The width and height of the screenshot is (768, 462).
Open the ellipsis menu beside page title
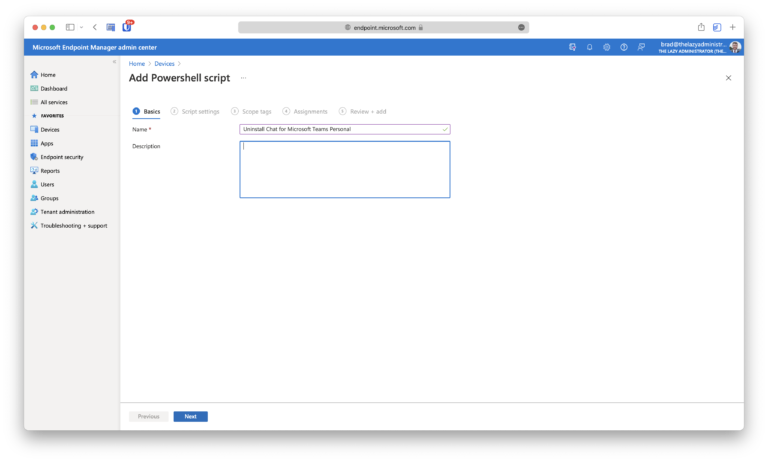tap(243, 78)
